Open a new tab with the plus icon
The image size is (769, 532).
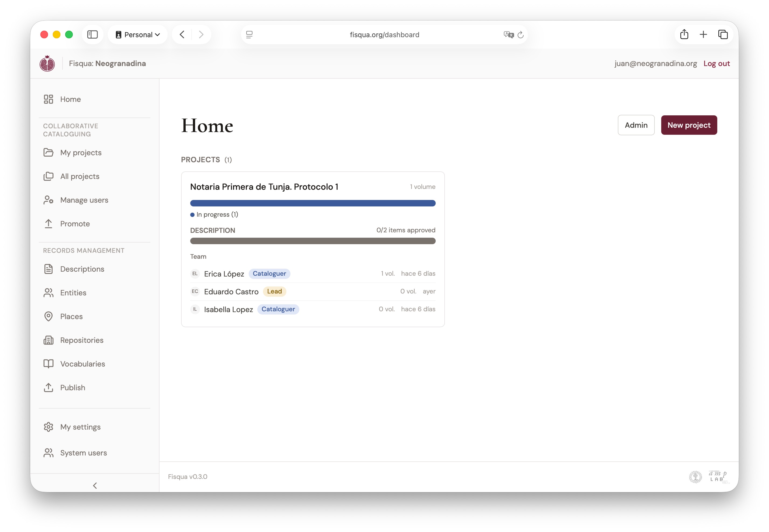[x=703, y=34]
